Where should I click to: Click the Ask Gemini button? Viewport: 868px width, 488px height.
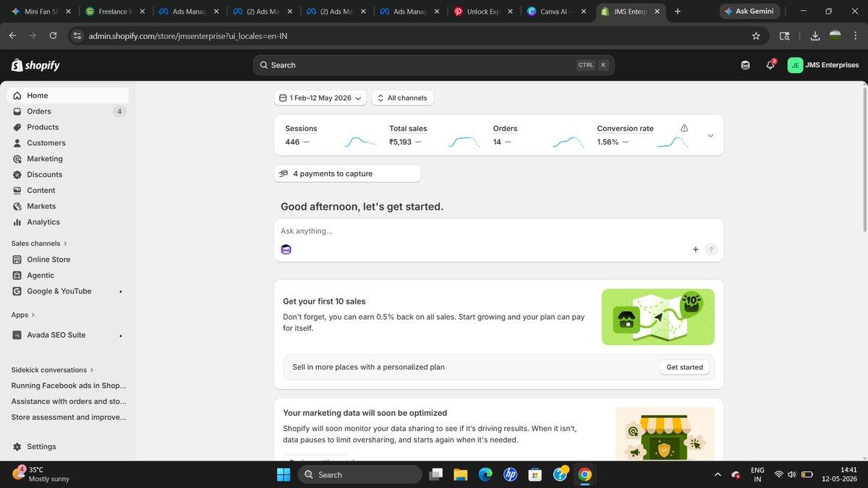[751, 12]
